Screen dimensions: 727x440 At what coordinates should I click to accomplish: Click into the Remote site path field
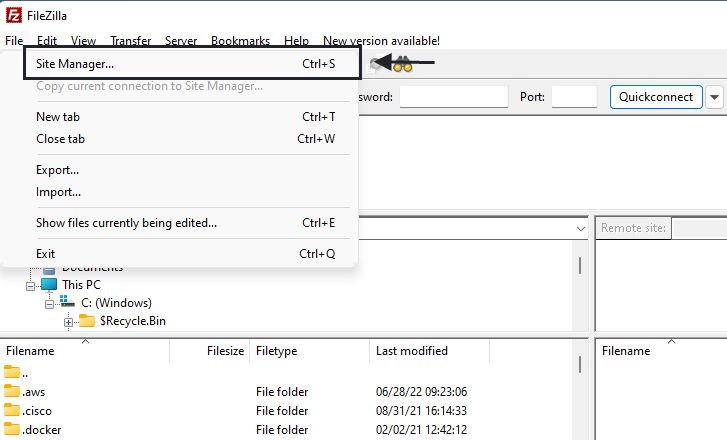(699, 228)
